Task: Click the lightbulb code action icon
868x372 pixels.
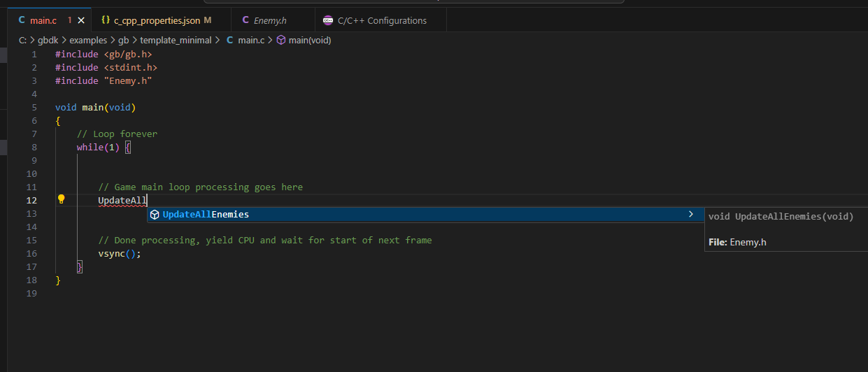Action: [x=61, y=199]
